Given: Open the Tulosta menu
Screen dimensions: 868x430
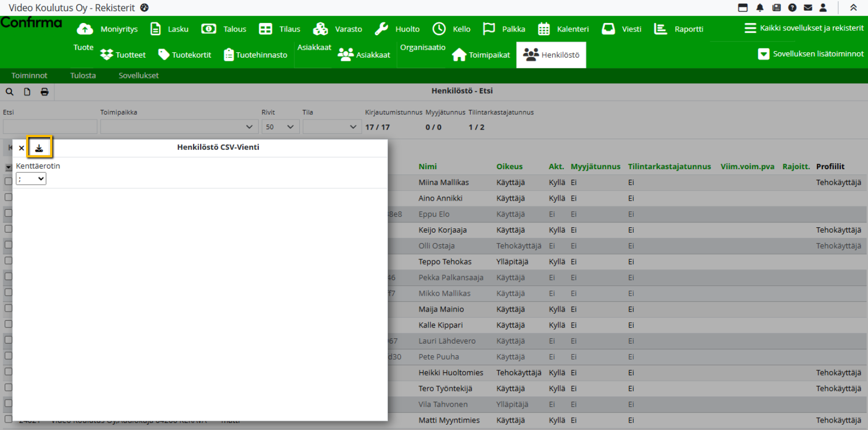Looking at the screenshot, I should (83, 76).
